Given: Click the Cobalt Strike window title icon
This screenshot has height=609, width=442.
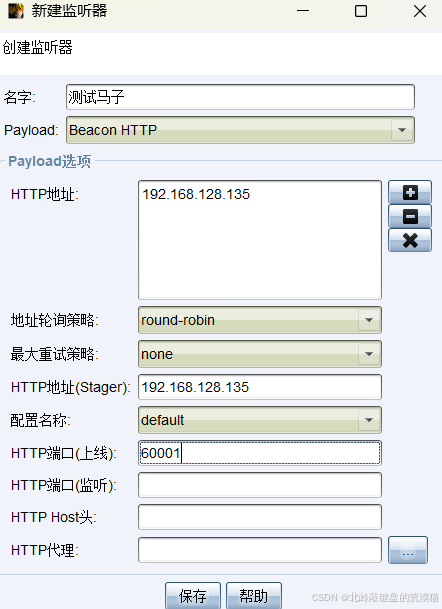Looking at the screenshot, I should click(x=16, y=11).
